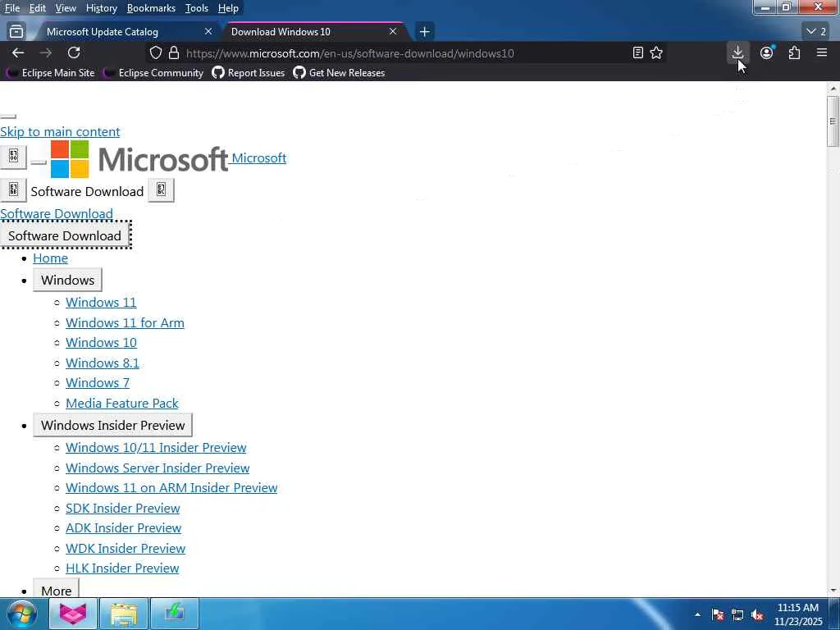This screenshot has height=630, width=840.
Task: Close the Microsoft Update Catalog tab
Action: click(208, 32)
